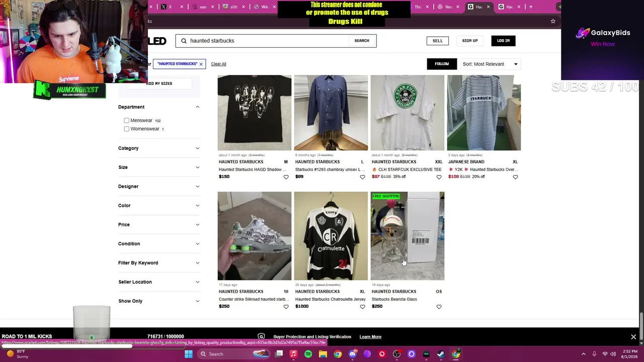Open the Sort: Most Relevant dropdown
Screen dimensions: 644x362
[490, 64]
